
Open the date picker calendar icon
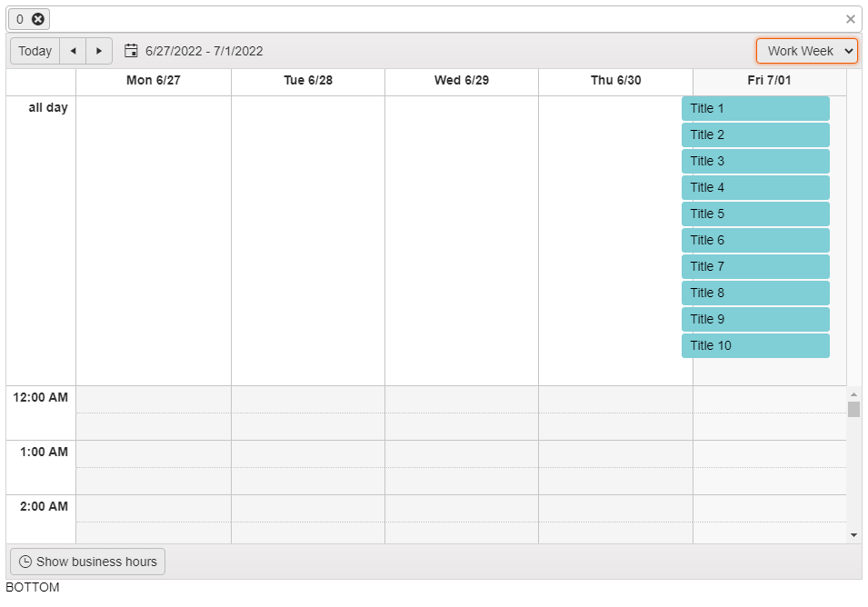coord(131,51)
